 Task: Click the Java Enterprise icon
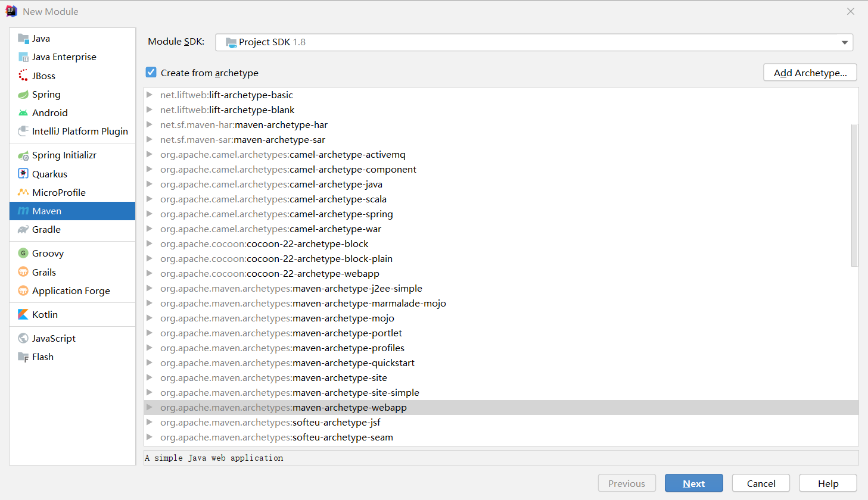point(23,57)
